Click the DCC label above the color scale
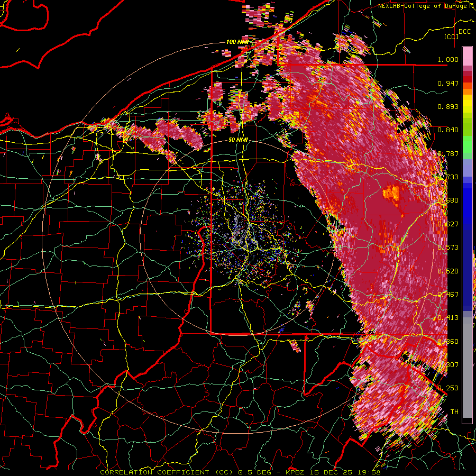This screenshot has height=476, width=476. click(x=464, y=32)
